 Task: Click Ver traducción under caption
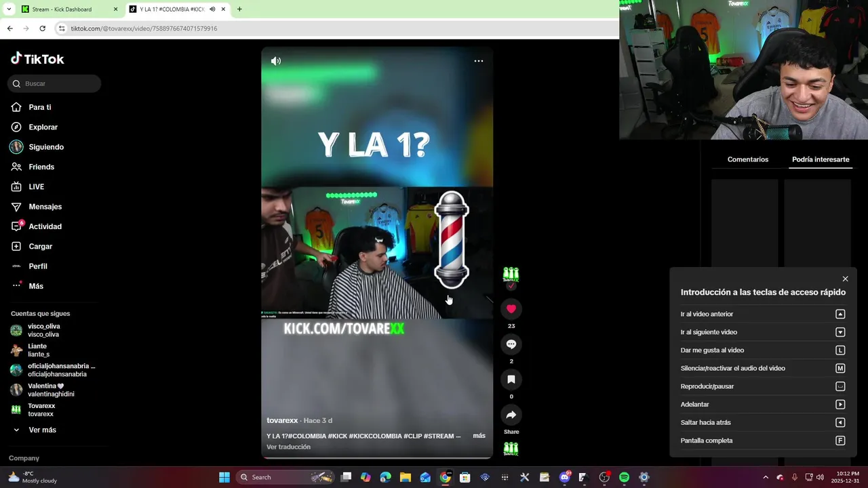pos(288,447)
